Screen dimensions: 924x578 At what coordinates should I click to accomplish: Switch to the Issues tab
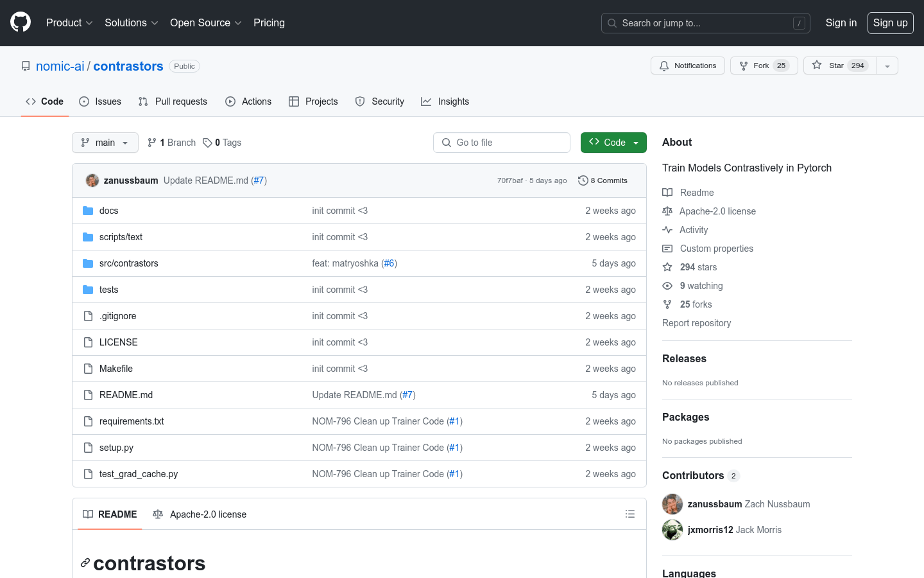(x=100, y=101)
